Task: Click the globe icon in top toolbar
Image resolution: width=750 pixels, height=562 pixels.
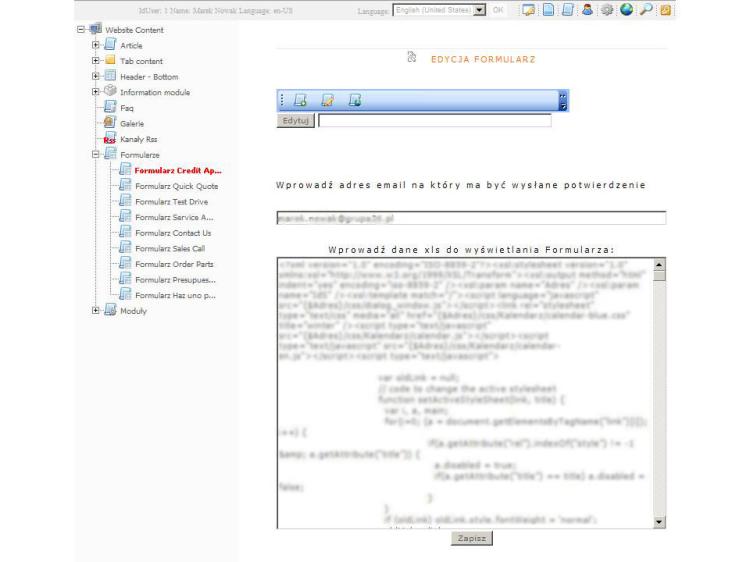Action: pos(627,10)
